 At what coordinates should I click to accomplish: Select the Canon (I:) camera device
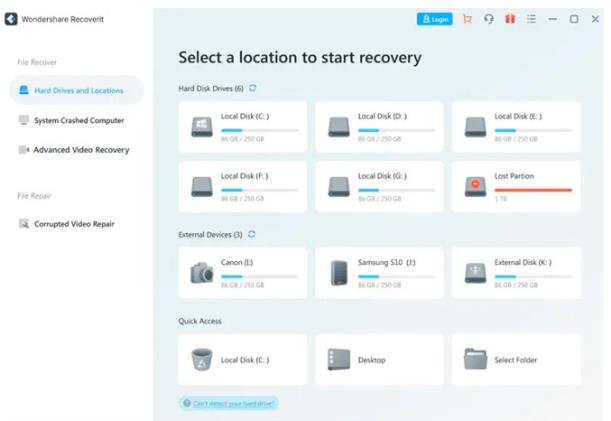(x=240, y=272)
